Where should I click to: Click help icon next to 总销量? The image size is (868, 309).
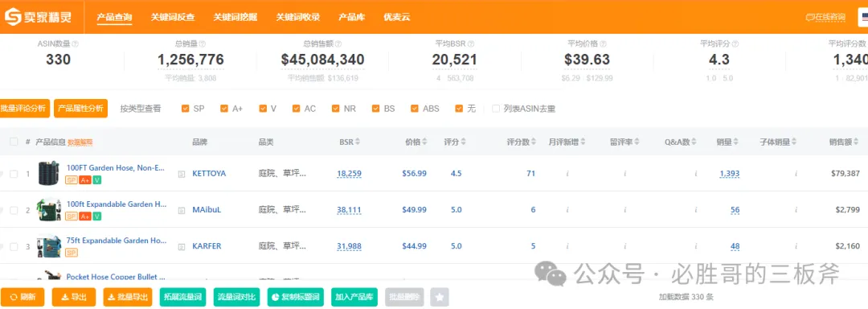coord(203,43)
